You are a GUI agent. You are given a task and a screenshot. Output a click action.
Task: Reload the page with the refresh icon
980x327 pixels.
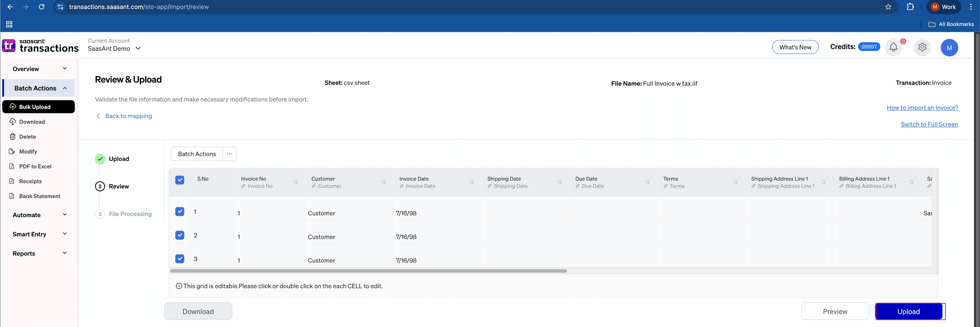(42, 7)
